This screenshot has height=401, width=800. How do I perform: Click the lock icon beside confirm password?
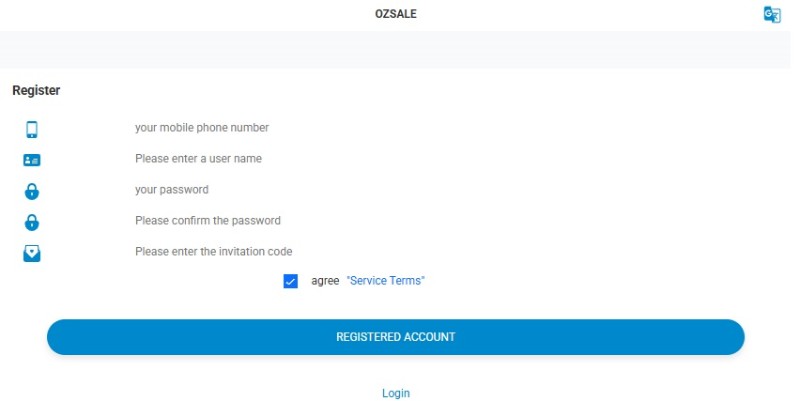[32, 222]
